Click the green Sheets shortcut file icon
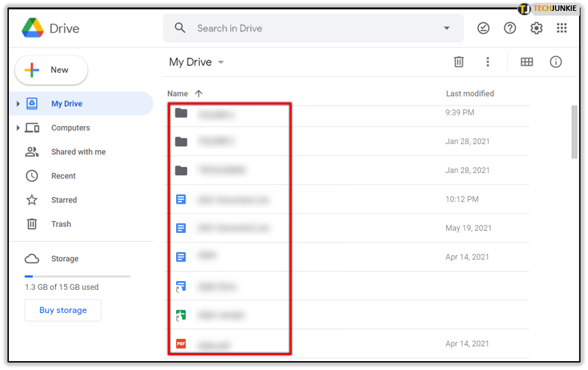 click(x=181, y=315)
